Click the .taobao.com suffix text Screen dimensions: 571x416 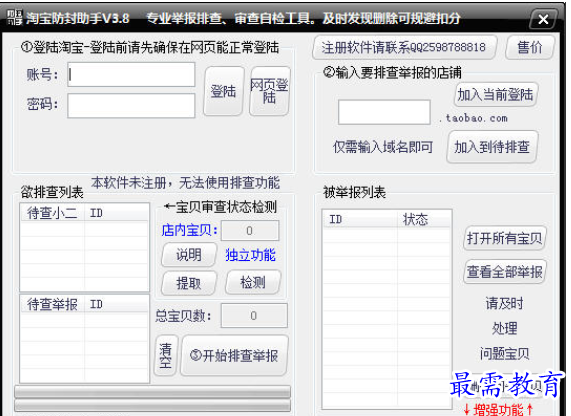click(x=473, y=118)
